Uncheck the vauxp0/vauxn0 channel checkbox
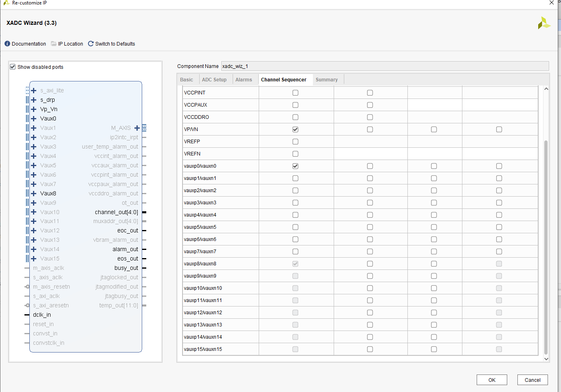Viewport: 561px width, 392px height. click(295, 166)
